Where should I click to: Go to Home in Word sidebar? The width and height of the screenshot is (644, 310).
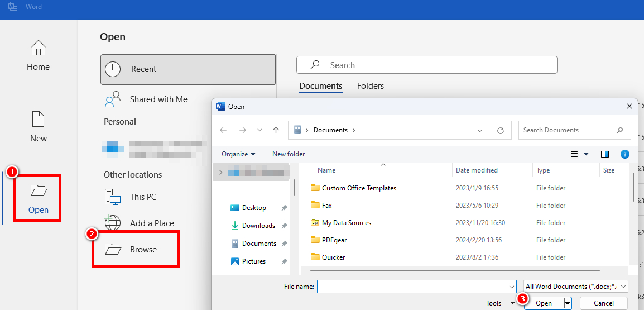(38, 55)
